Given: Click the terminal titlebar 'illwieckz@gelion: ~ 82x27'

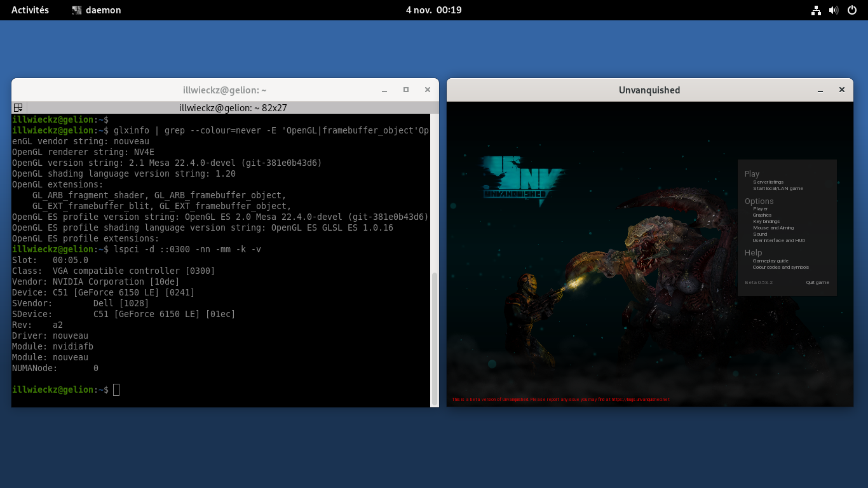Looking at the screenshot, I should [x=233, y=108].
